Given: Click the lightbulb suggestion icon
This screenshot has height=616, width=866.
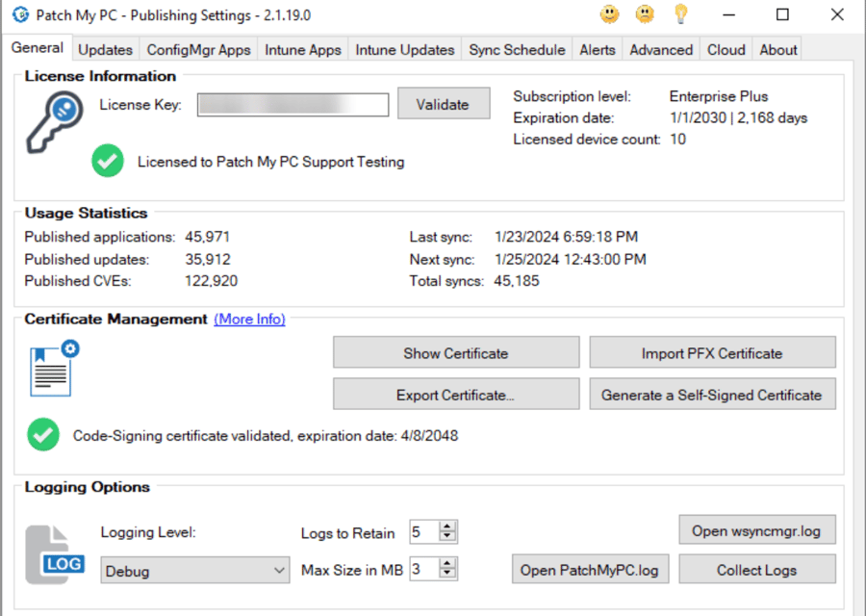Looking at the screenshot, I should tap(680, 15).
